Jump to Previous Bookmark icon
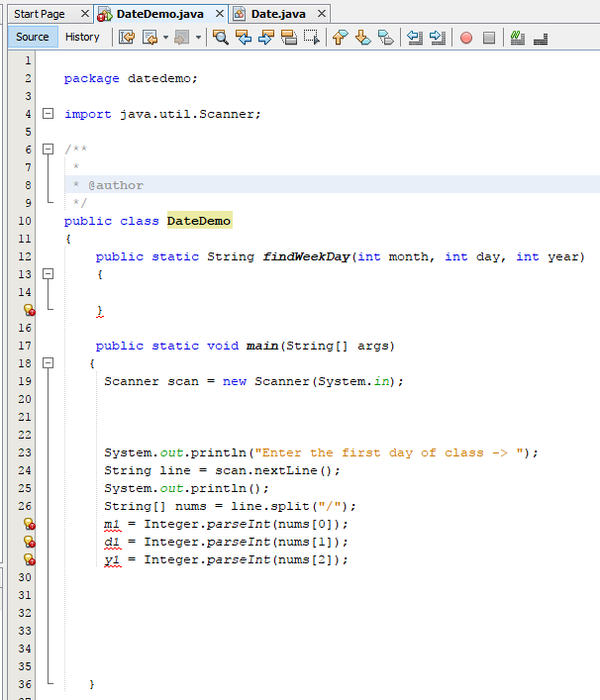The height and width of the screenshot is (700, 600). (x=341, y=38)
